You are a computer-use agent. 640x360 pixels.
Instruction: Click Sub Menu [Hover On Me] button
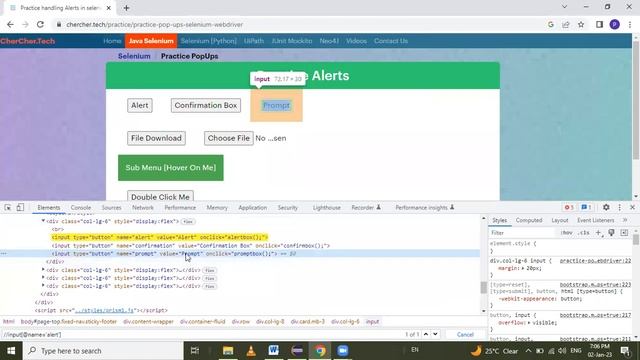pos(171,168)
